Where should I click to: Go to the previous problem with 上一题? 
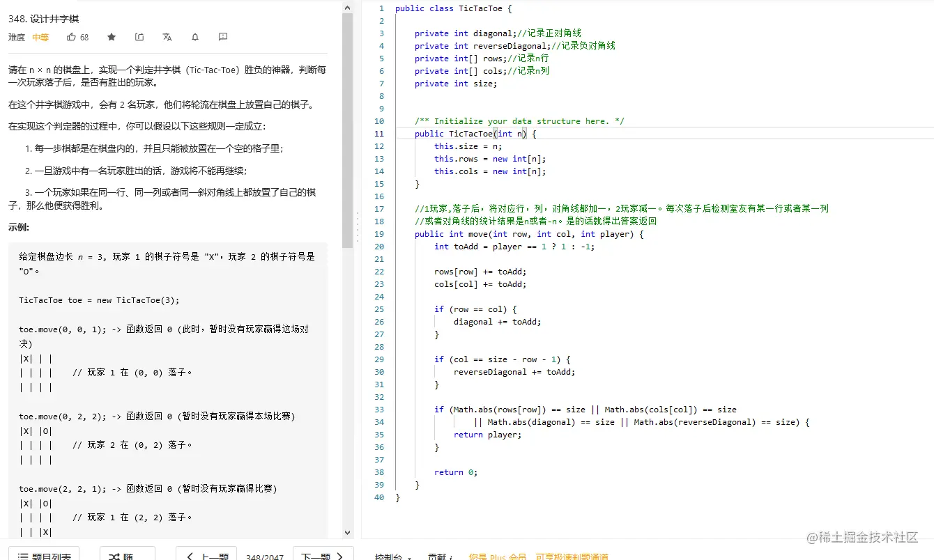[206, 555]
